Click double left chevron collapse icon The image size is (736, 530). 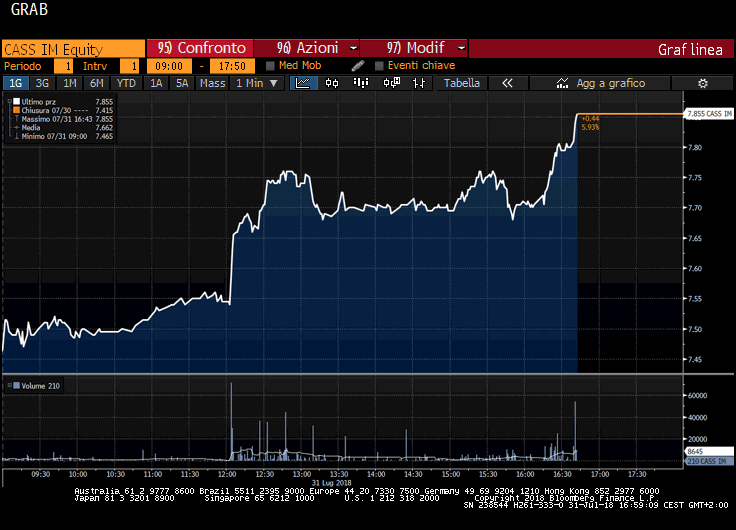coord(506,83)
